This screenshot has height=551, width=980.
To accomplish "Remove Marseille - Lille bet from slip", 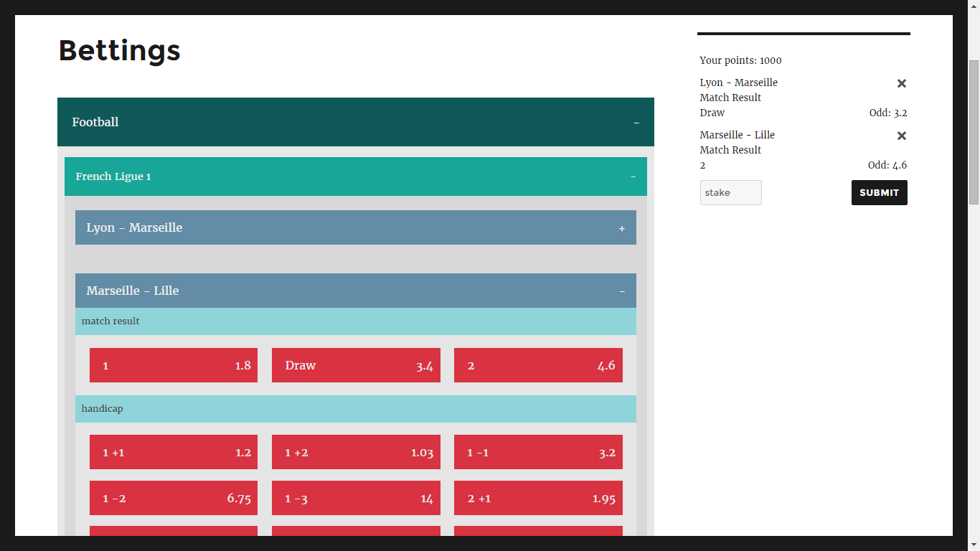I will tap(902, 136).
